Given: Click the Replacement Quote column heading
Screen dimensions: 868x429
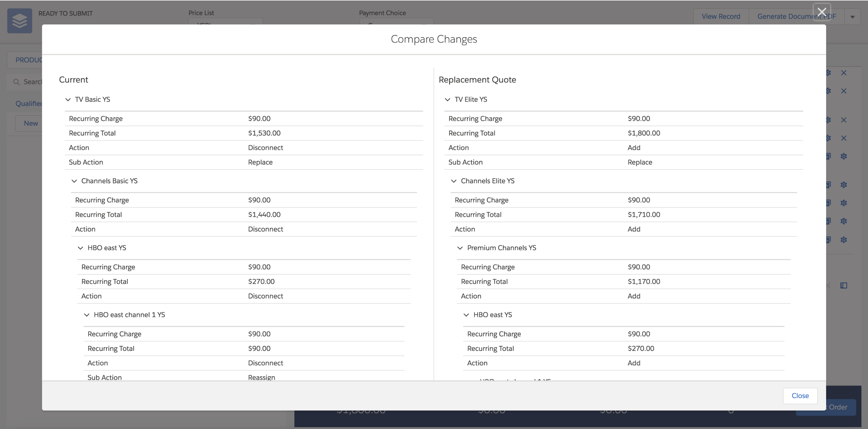Looking at the screenshot, I should 477,80.
